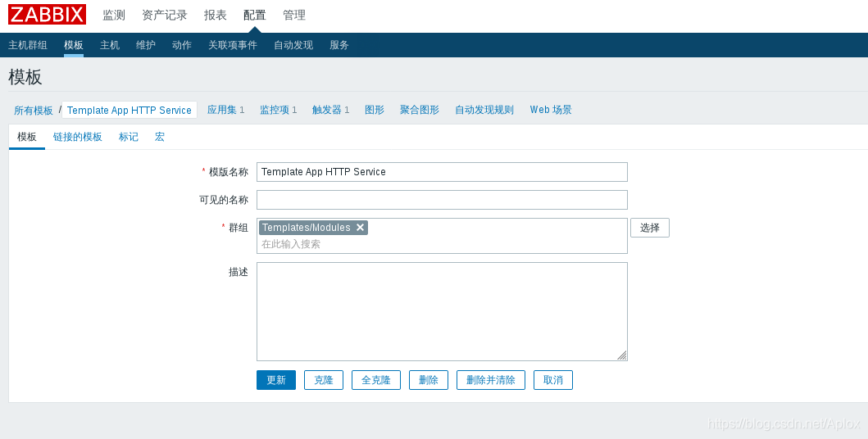Open the 聚合图形 link
The image size is (868, 439).
(420, 110)
